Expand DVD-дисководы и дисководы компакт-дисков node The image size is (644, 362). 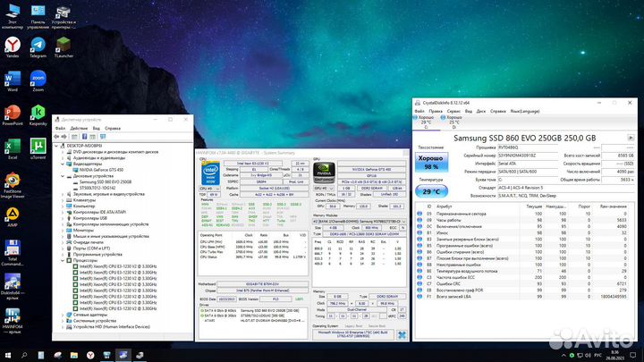[x=64, y=152]
